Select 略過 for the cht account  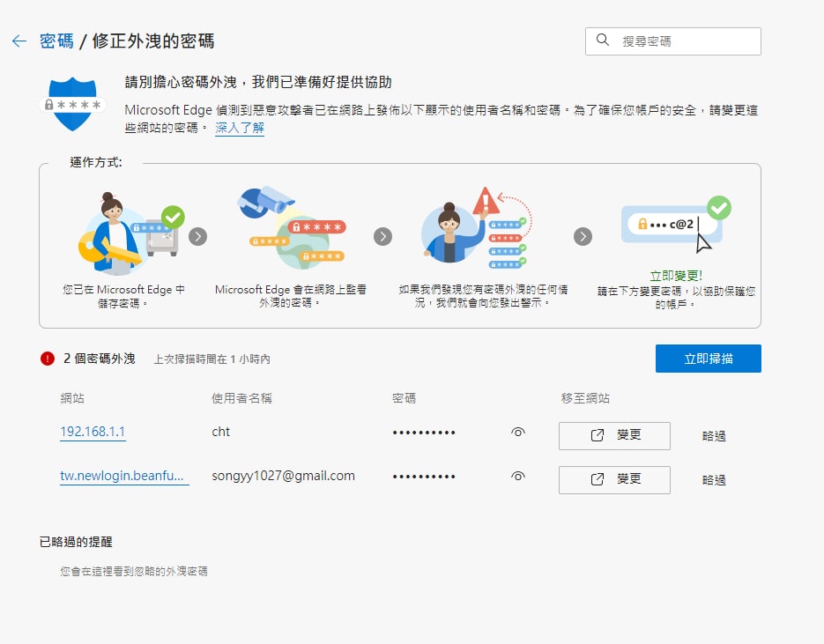point(714,436)
